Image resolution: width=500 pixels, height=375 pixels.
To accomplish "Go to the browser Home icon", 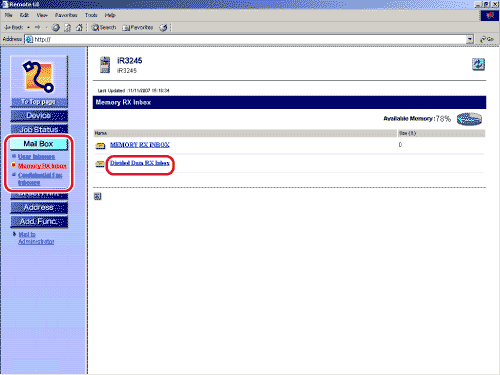I will click(79, 28).
